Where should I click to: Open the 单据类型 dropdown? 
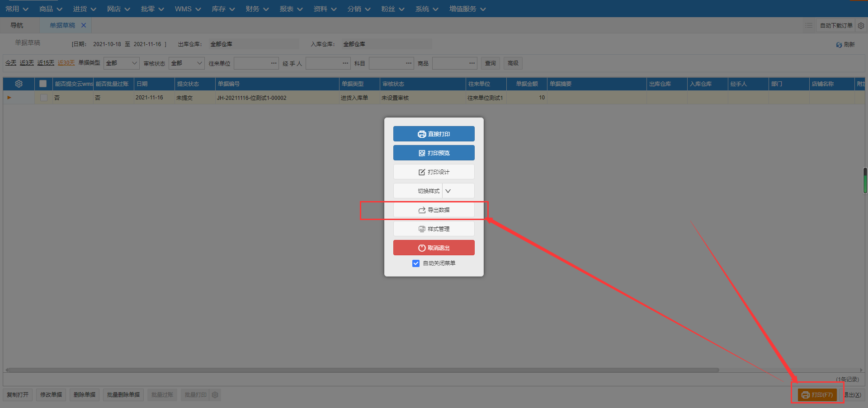tap(121, 63)
